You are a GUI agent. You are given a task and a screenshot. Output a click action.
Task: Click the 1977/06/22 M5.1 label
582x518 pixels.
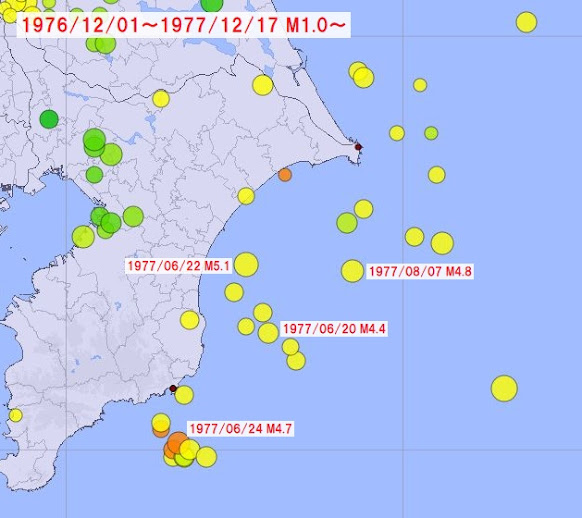tap(179, 266)
